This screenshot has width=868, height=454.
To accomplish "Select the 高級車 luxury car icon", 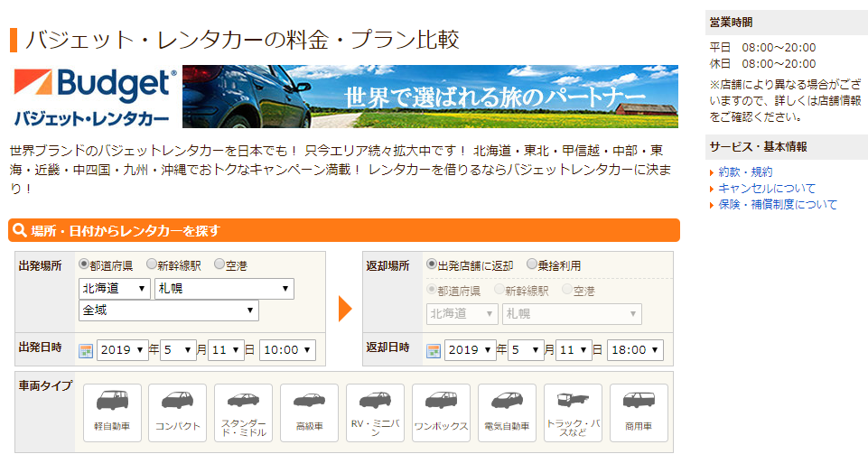I will tap(309, 412).
